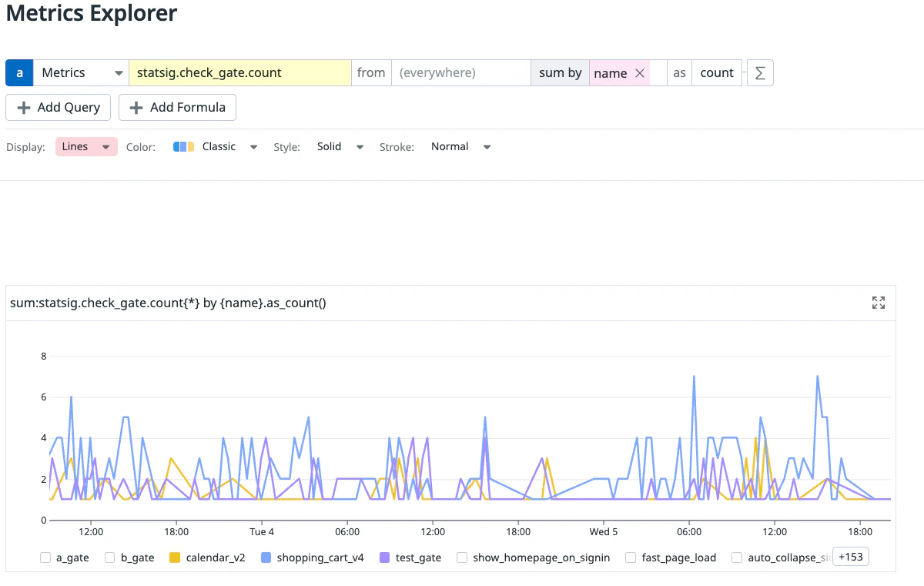
Task: Click the plus icon on Add Query
Action: (25, 107)
